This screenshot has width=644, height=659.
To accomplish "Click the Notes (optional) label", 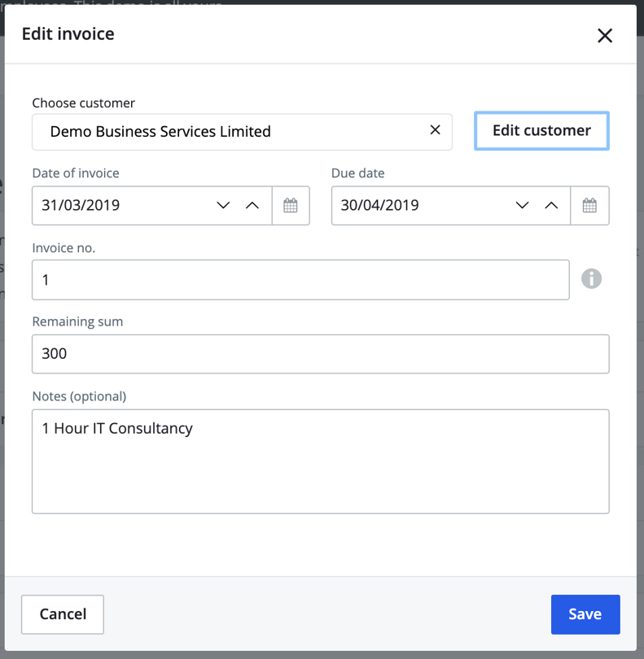I will click(x=79, y=396).
